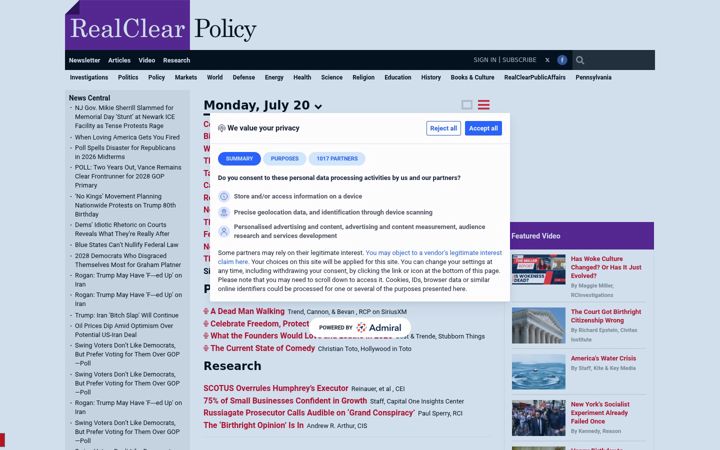Click the Reject all button

coord(444,129)
